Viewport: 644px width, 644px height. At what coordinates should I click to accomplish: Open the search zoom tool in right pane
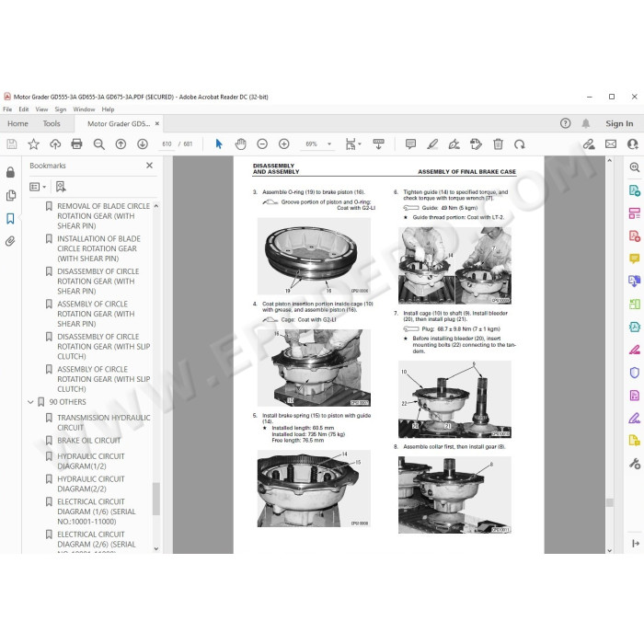[635, 167]
